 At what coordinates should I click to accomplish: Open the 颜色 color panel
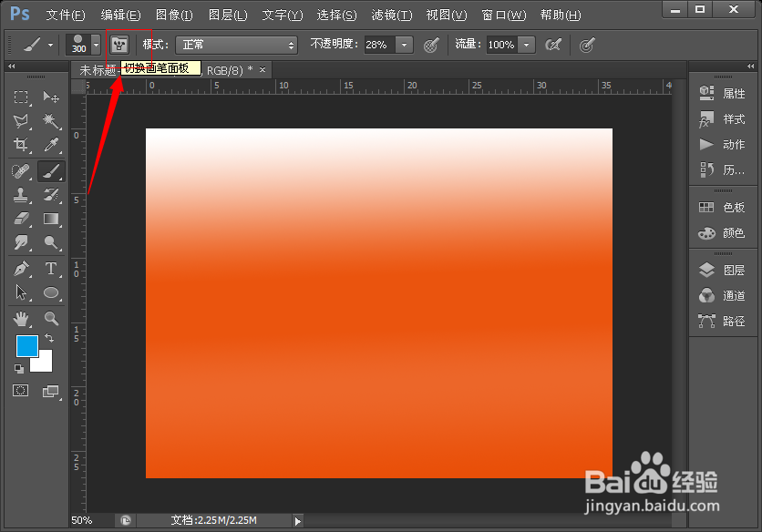click(723, 233)
